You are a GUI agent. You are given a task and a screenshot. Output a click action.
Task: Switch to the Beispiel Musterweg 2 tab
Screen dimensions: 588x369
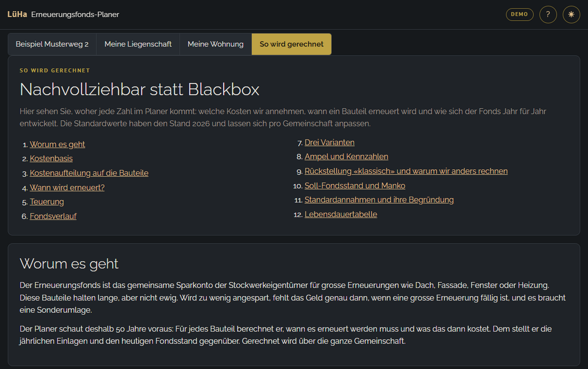52,44
